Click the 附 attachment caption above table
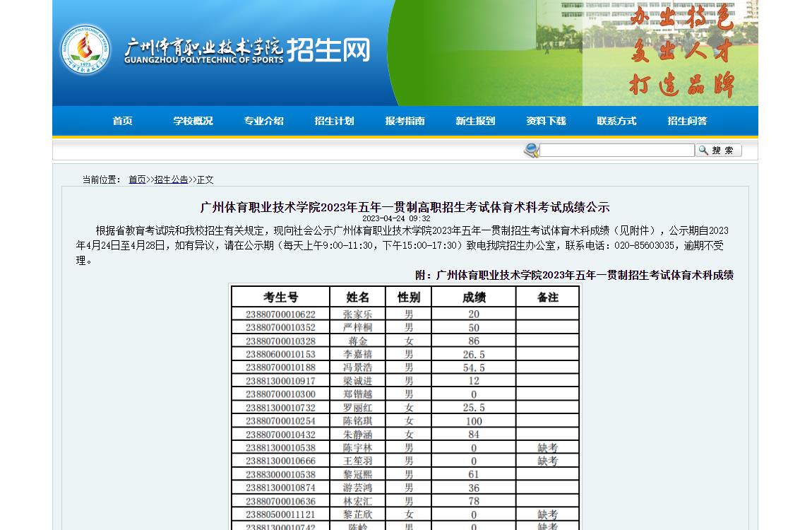 (574, 275)
